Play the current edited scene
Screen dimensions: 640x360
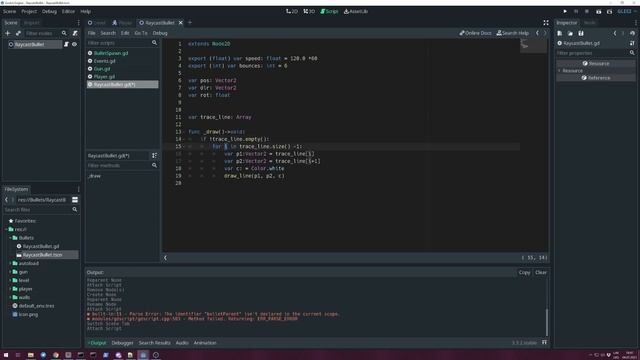tap(598, 11)
